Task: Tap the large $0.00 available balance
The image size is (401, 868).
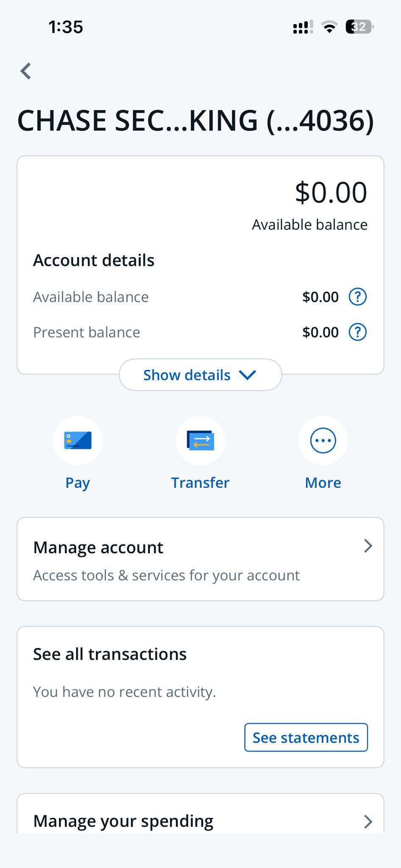Action: point(331,192)
